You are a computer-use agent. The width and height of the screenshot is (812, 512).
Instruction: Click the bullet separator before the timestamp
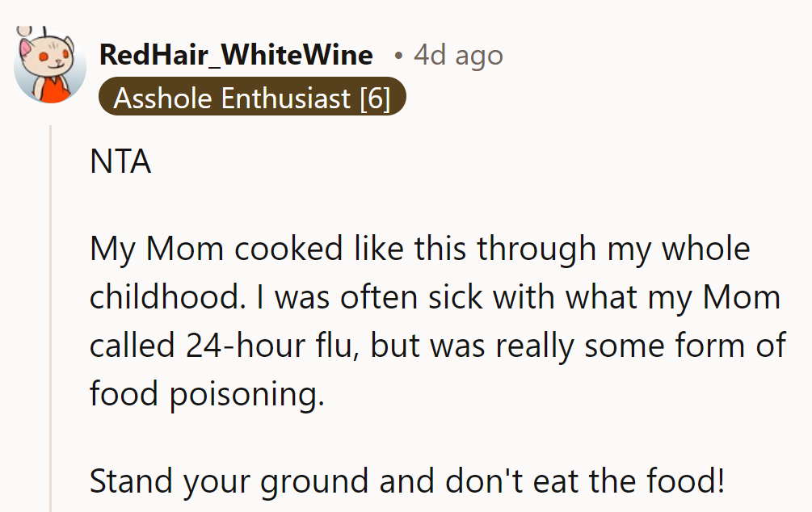tap(398, 55)
